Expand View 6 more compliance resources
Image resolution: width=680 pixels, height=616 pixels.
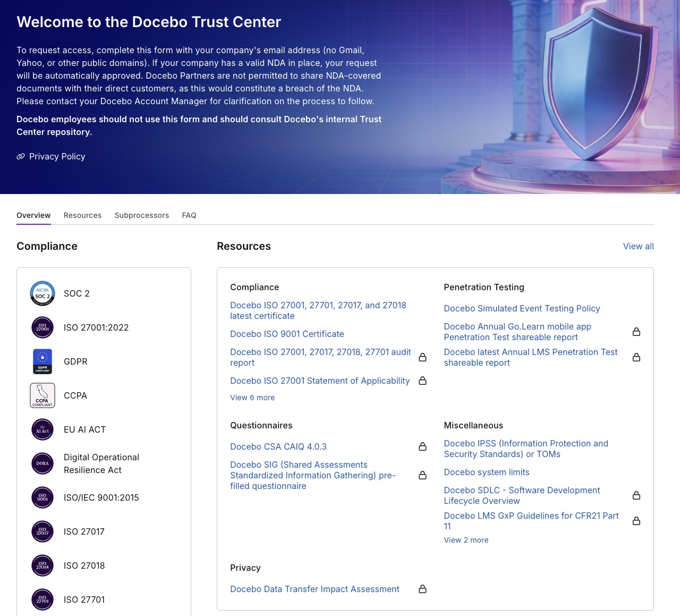(x=252, y=398)
